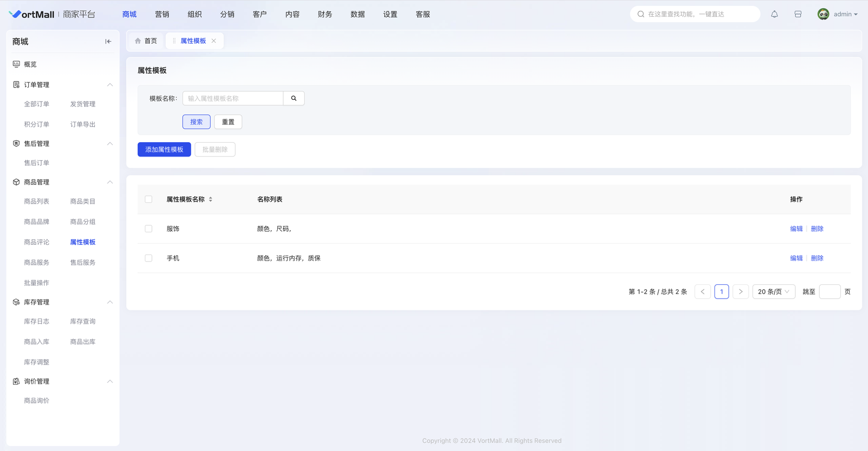Open the store icon next to the bell
The height and width of the screenshot is (451, 868).
click(x=798, y=14)
